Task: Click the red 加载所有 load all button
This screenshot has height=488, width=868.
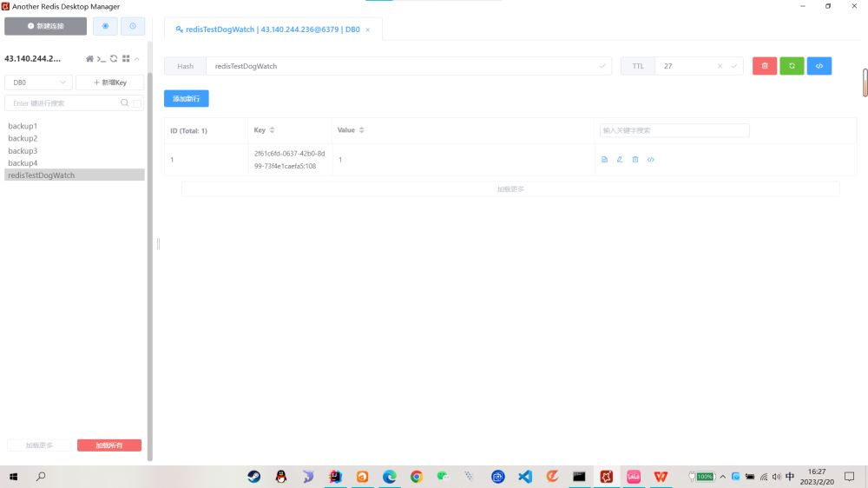Action: [x=109, y=445]
